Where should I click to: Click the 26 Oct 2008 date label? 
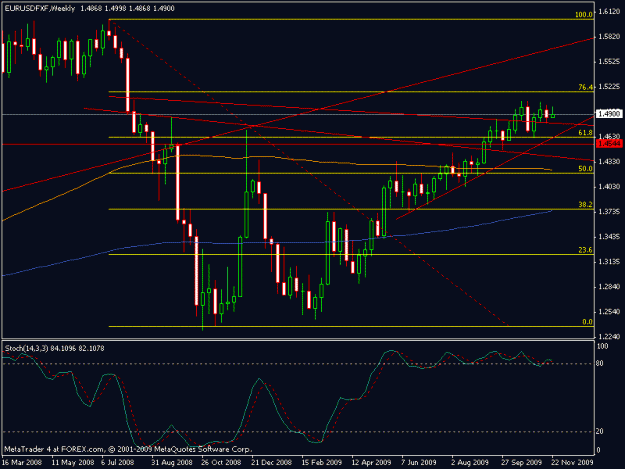(x=221, y=463)
